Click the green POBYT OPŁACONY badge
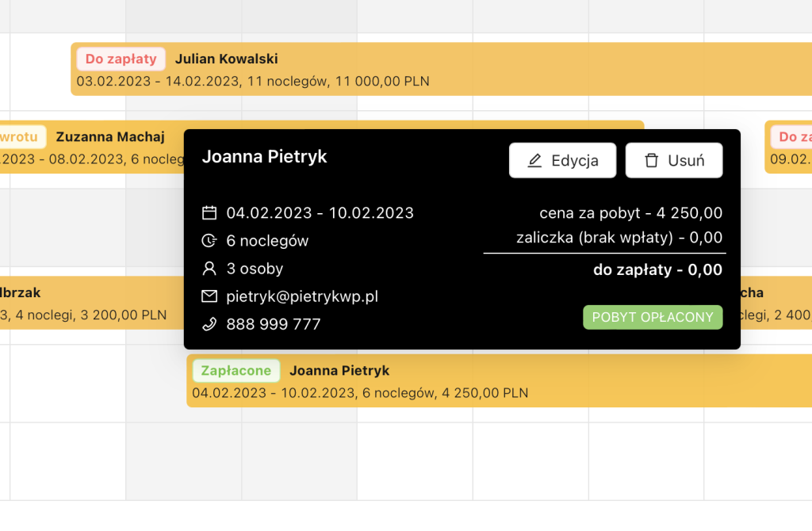Image resolution: width=812 pixels, height=531 pixels. (653, 316)
